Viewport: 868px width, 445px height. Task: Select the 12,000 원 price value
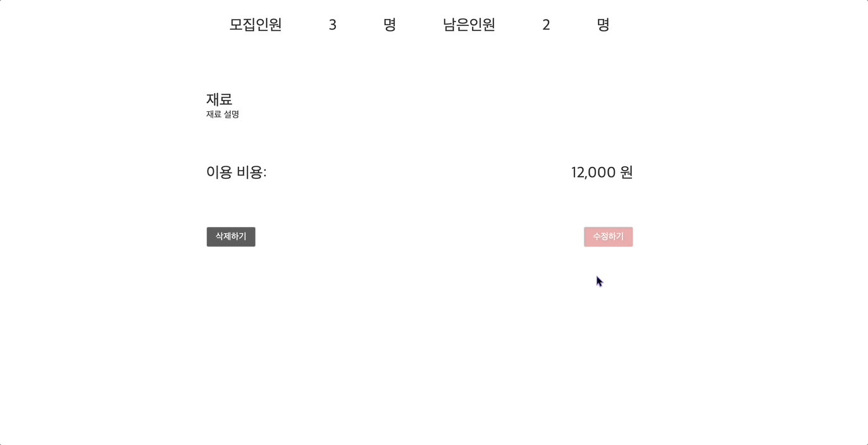coord(601,171)
